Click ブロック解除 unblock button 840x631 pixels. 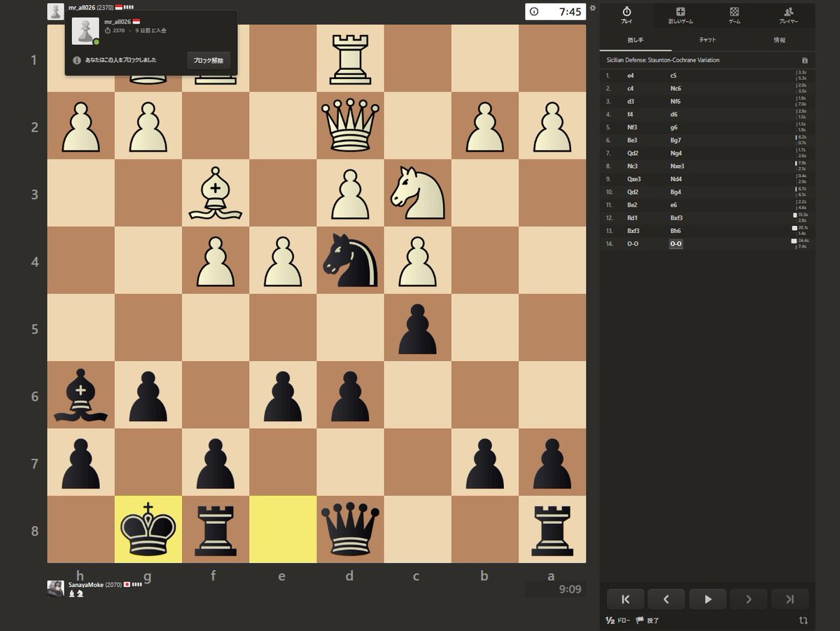(209, 60)
